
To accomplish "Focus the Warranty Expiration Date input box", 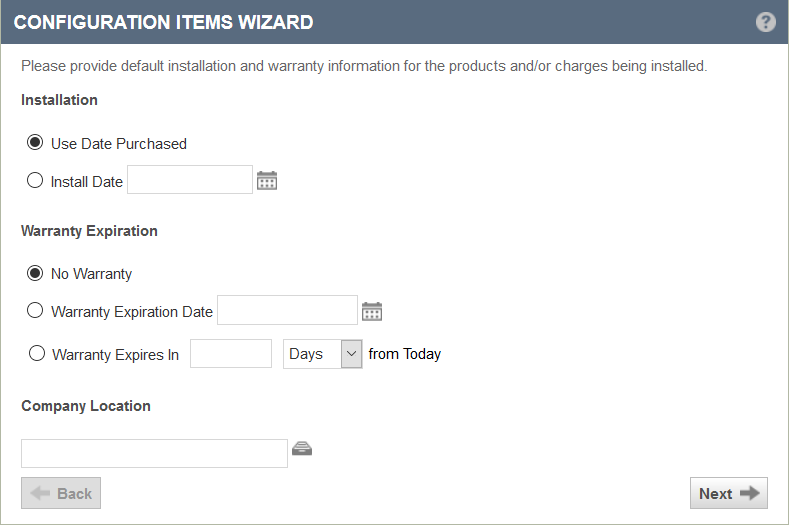I will coord(287,310).
